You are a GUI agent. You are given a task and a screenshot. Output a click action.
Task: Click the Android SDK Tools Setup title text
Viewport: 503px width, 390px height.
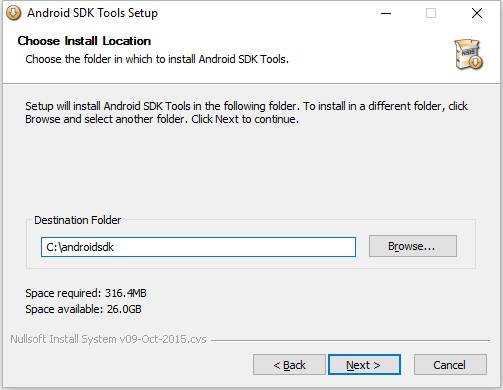(92, 13)
